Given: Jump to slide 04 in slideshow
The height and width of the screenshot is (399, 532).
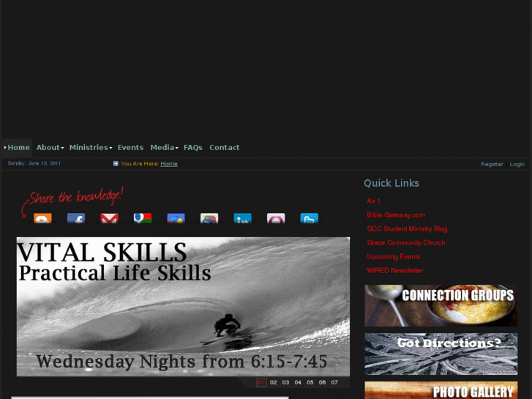Looking at the screenshot, I should click(298, 382).
